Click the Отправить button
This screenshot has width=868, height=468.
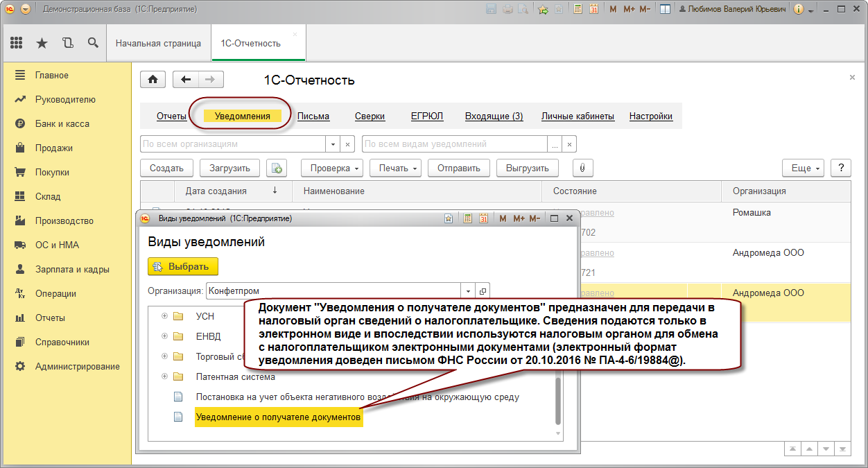458,168
